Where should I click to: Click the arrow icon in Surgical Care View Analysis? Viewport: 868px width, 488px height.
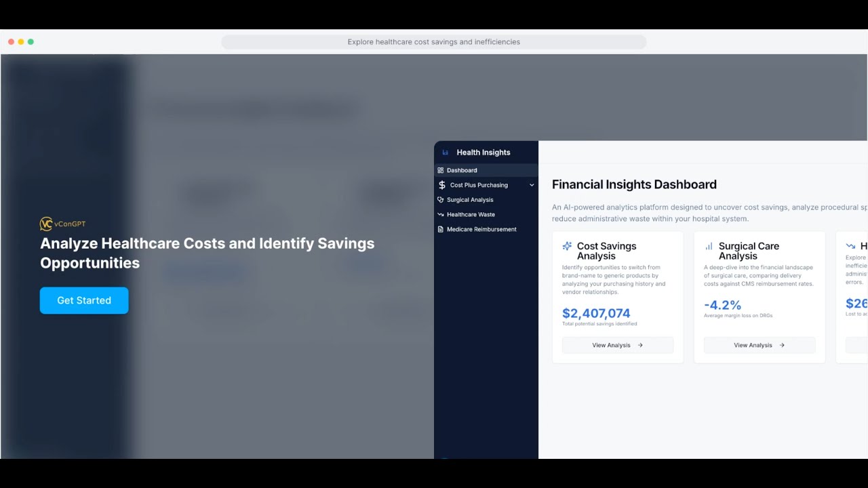tap(782, 345)
